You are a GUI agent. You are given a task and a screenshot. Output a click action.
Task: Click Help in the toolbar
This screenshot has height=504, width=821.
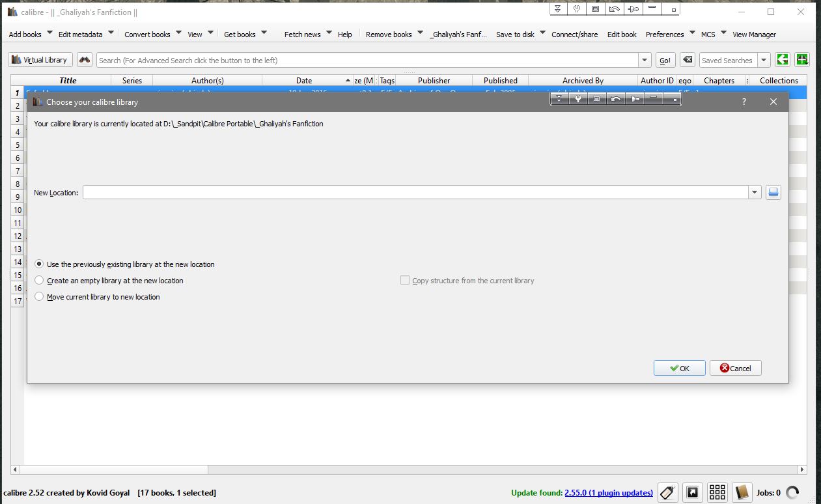click(345, 35)
